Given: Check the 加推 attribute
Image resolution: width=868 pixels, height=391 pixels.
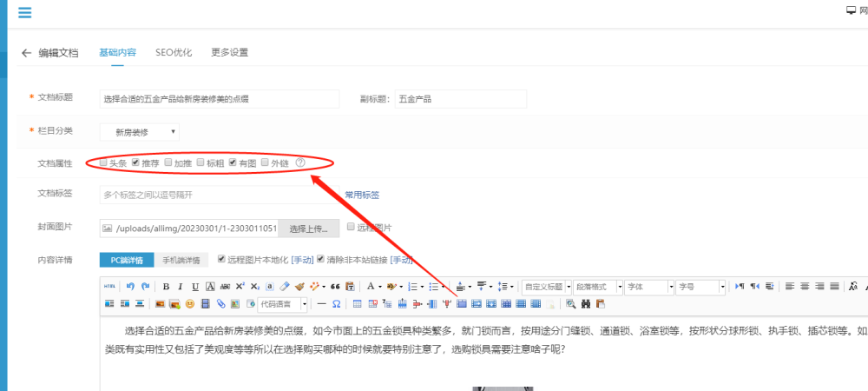Looking at the screenshot, I should (168, 162).
